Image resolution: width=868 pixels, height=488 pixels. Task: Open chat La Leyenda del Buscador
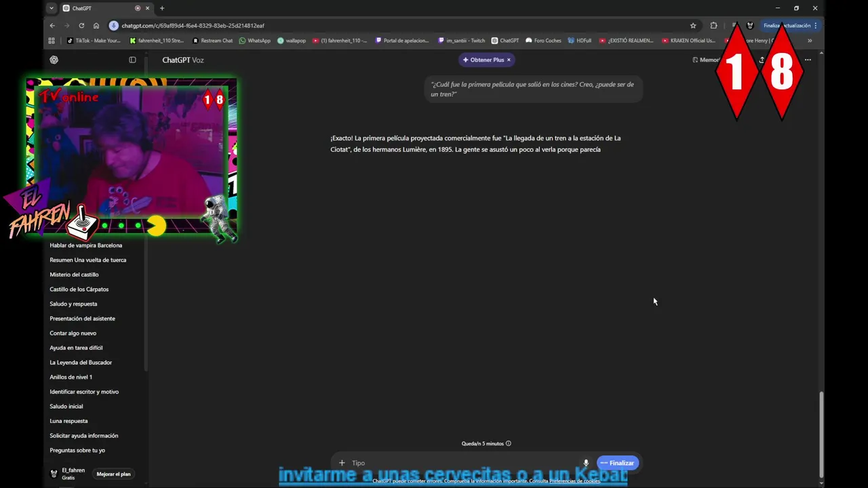[81, 363]
